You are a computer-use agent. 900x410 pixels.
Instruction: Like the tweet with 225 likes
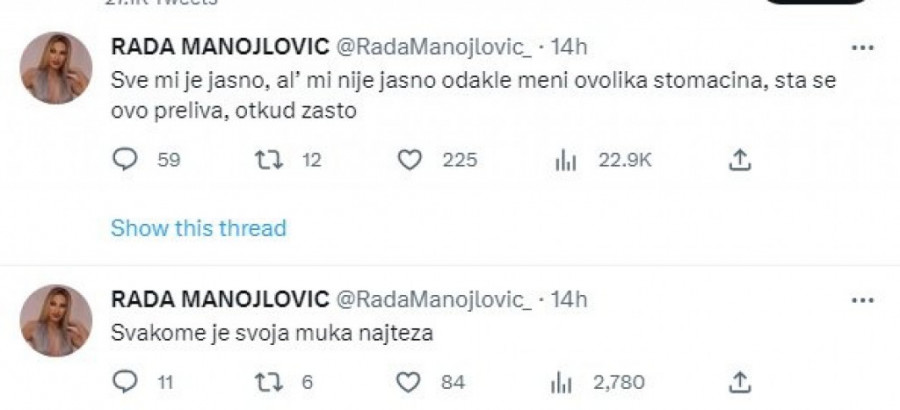407,160
